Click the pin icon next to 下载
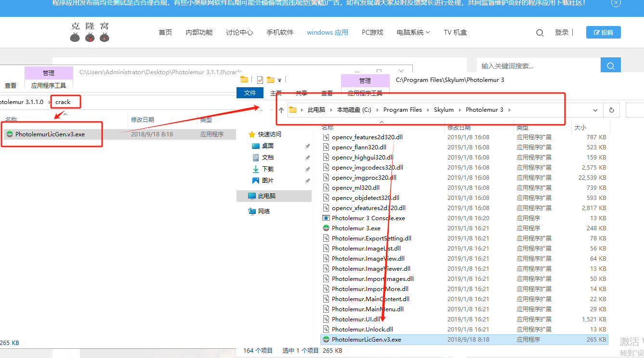 point(307,169)
